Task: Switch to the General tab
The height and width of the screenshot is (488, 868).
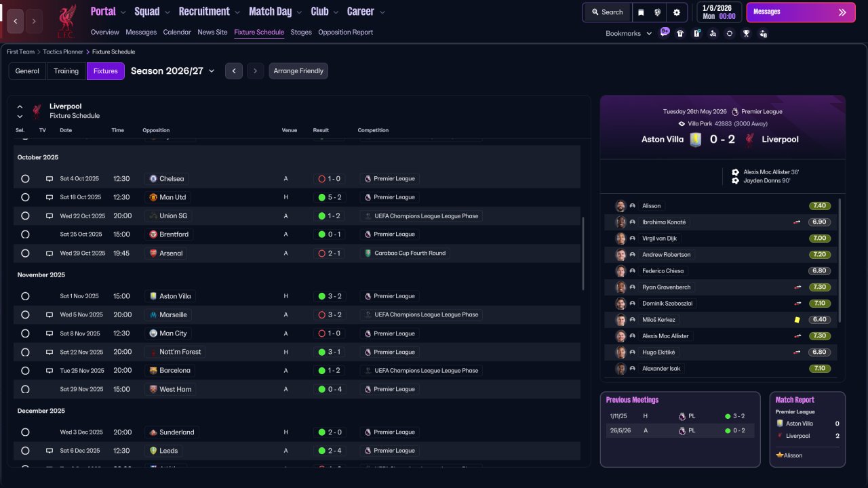Action: point(27,71)
